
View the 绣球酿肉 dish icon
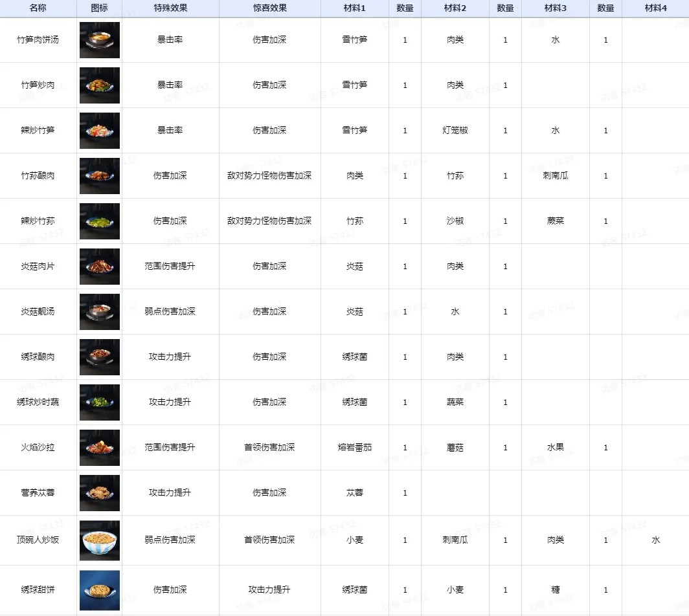(100, 357)
